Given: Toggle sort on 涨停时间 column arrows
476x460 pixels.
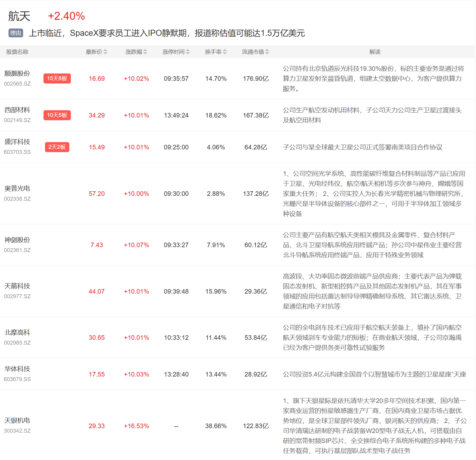Looking at the screenshot, I should pyautogui.click(x=188, y=52).
